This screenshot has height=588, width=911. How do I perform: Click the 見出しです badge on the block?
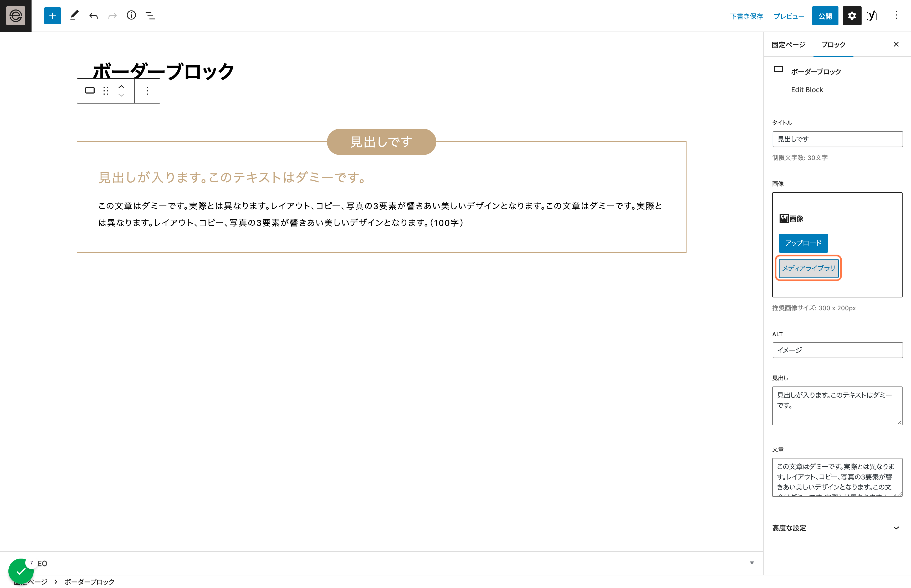point(381,142)
